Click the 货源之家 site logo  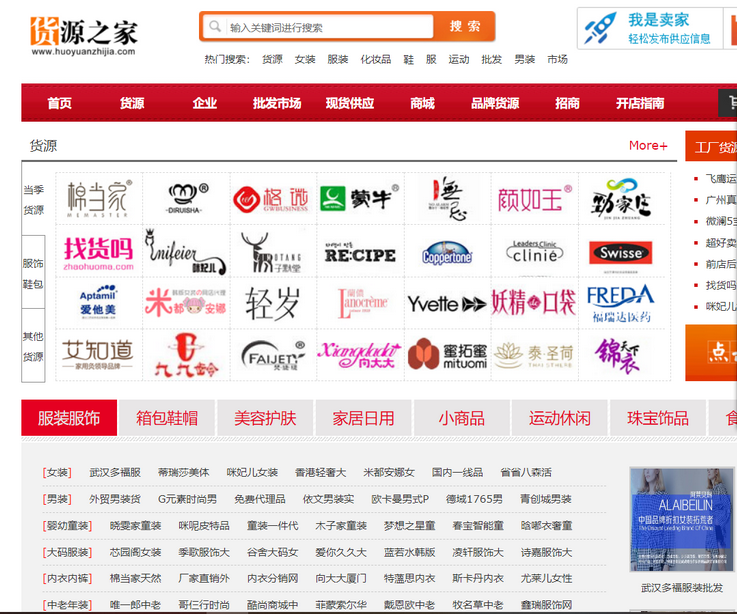point(84,36)
